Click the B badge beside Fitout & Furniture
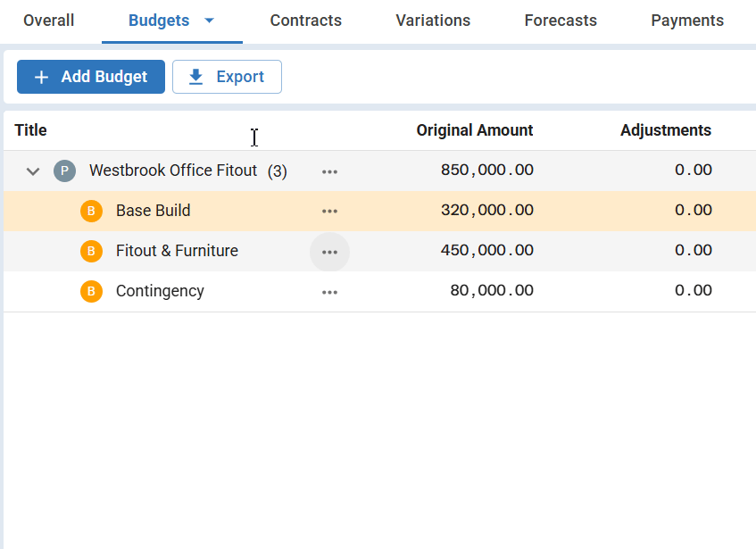Viewport: 756px width, 549px height. click(x=91, y=251)
